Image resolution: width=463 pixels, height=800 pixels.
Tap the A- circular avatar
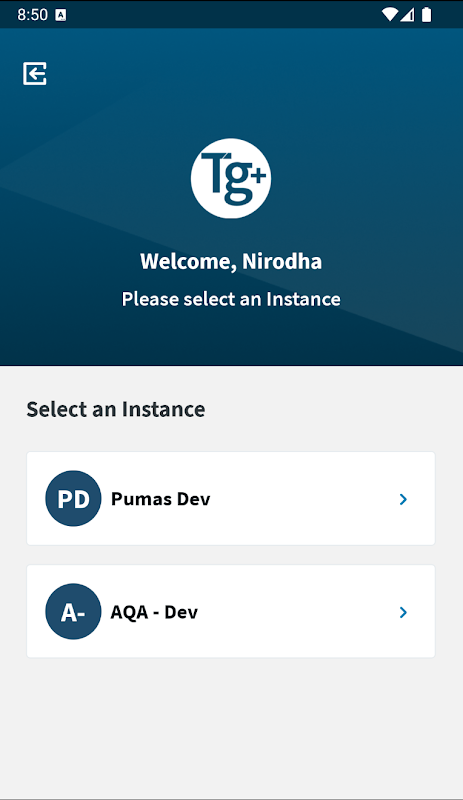[73, 611]
